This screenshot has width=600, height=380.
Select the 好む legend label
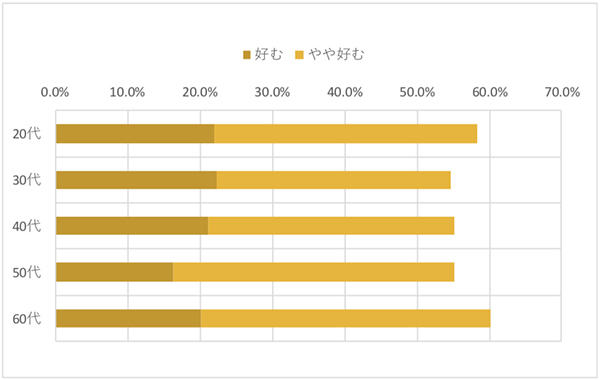point(269,55)
